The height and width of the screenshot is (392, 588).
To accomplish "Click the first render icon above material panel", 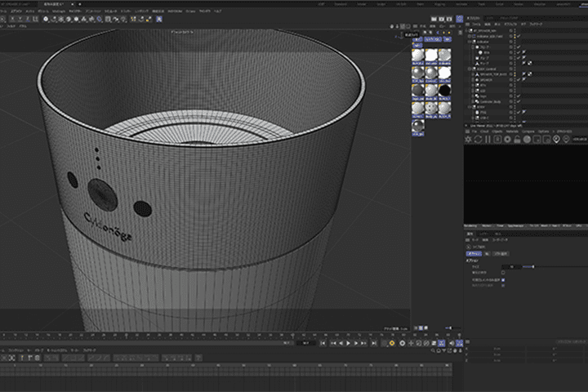I will [x=434, y=19].
